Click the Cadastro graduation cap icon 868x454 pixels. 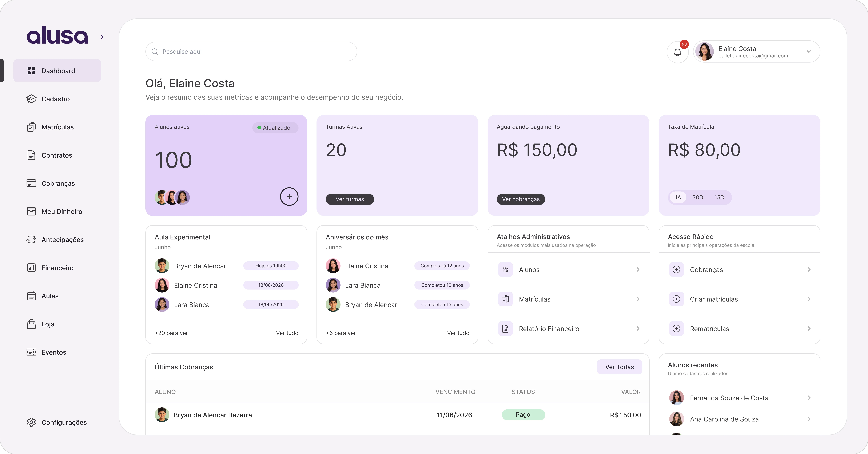tap(31, 99)
